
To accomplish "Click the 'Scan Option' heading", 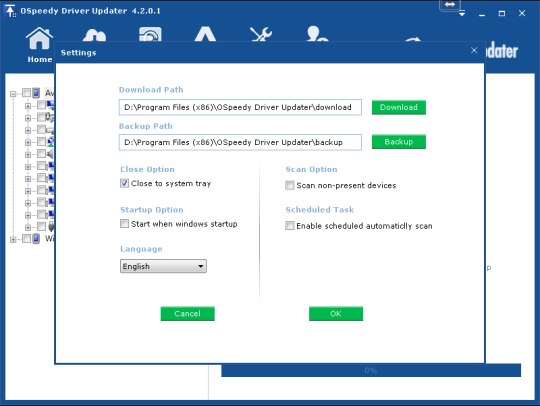I will point(311,169).
